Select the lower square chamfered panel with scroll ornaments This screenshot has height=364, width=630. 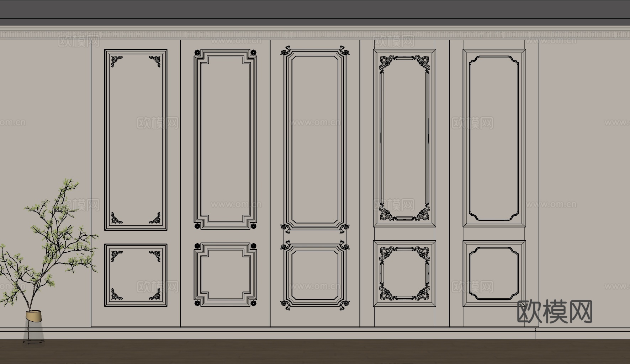(315, 275)
